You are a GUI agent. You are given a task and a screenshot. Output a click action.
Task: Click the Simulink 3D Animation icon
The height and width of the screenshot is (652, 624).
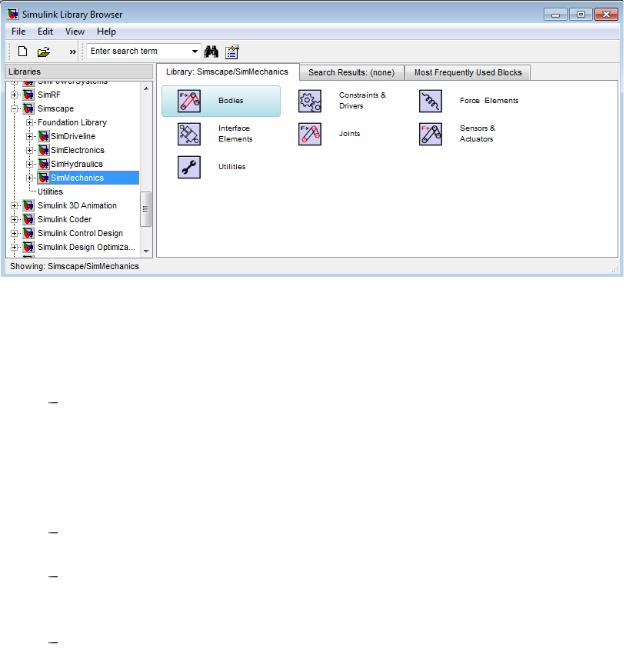[28, 205]
